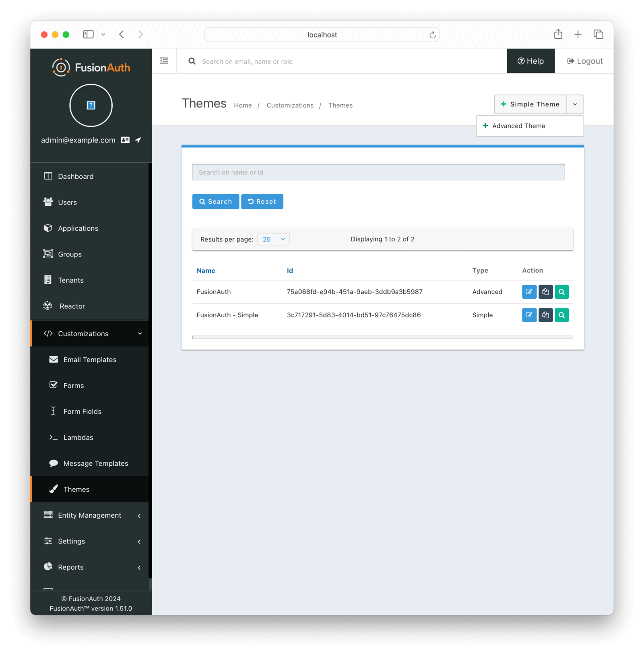The image size is (644, 655).
Task: Duplicate the FusionAuth - Simple theme
Action: pos(545,315)
